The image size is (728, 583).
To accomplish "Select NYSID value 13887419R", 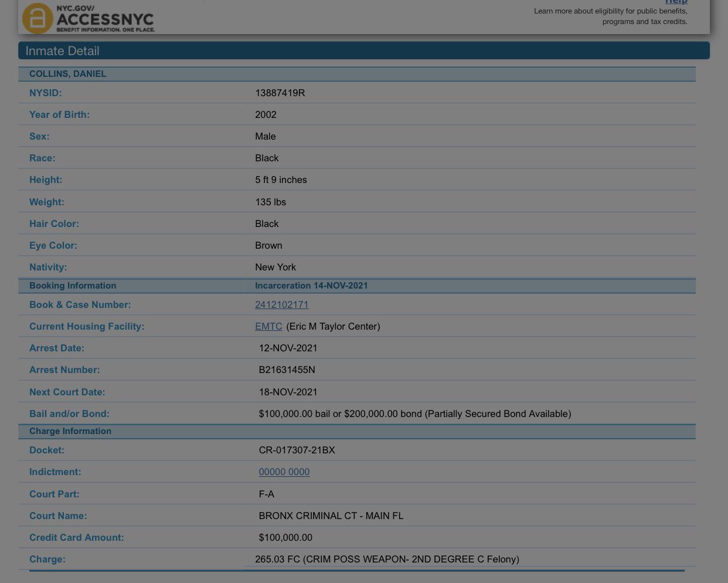I will click(280, 93).
